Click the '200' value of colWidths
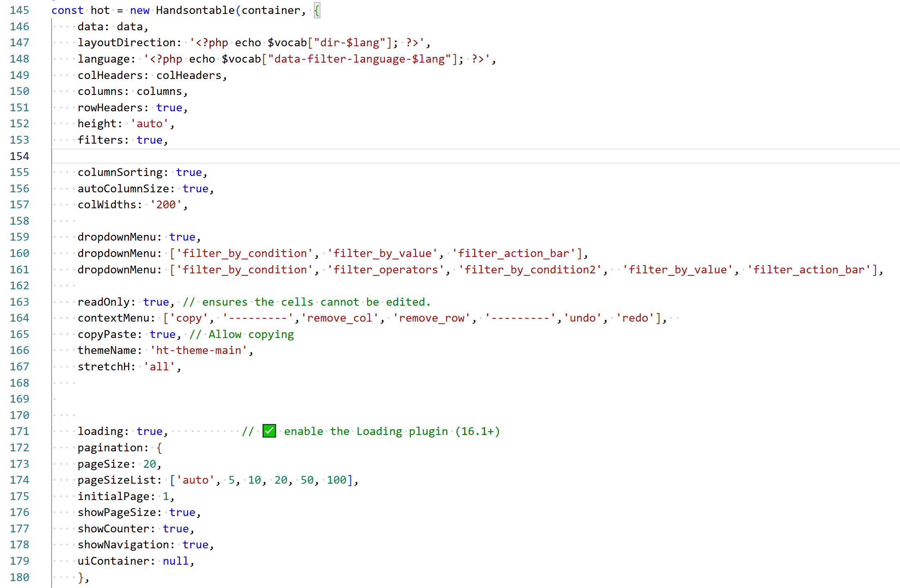This screenshot has width=900, height=588. (166, 205)
